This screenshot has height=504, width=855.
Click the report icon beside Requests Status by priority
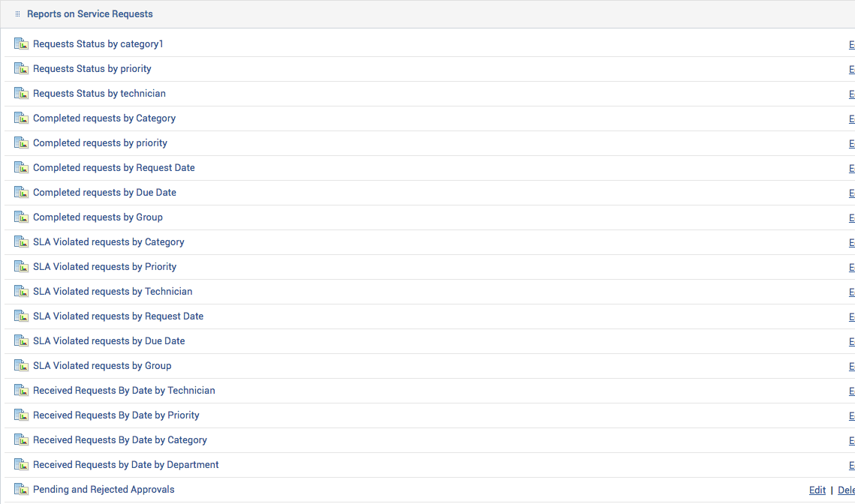click(x=21, y=68)
